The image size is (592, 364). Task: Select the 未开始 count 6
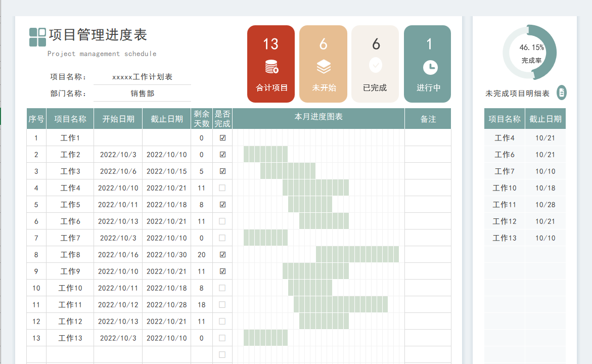tap(323, 44)
